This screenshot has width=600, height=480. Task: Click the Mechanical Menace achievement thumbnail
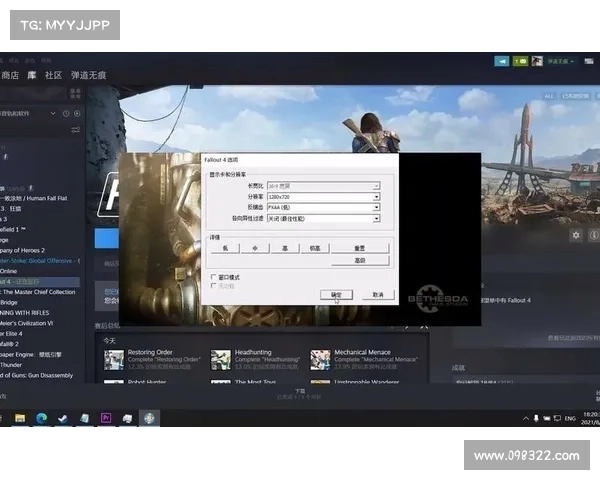click(x=320, y=359)
